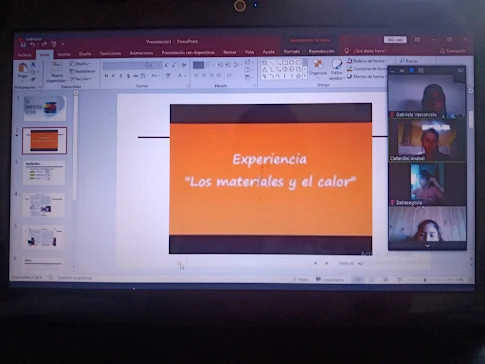This screenshot has width=485, height=364.
Task: Switch to the Animaciones tab
Action: coord(141,53)
